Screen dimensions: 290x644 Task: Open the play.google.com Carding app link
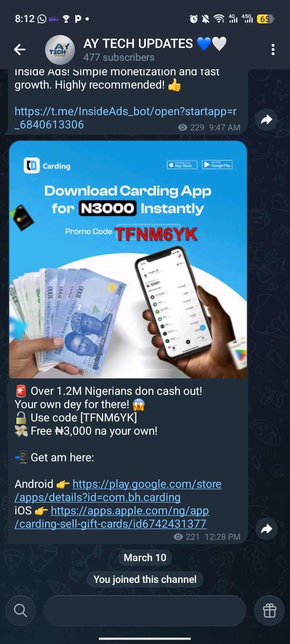118,491
